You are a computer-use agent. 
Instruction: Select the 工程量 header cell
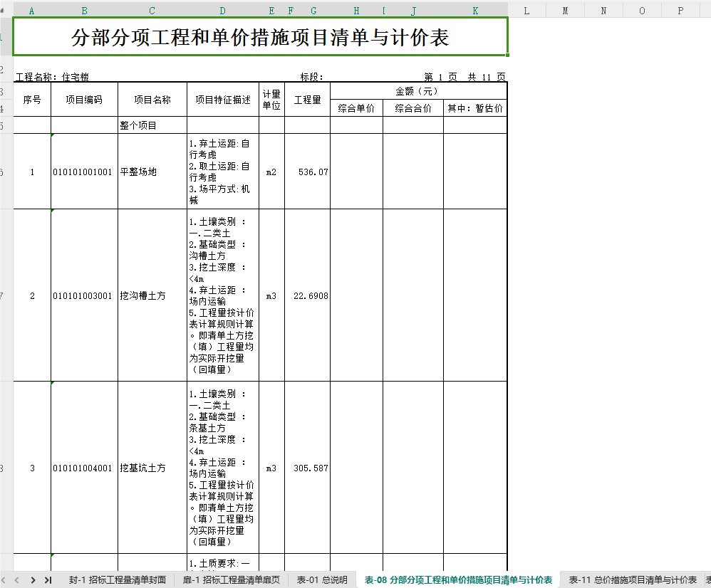[x=308, y=100]
